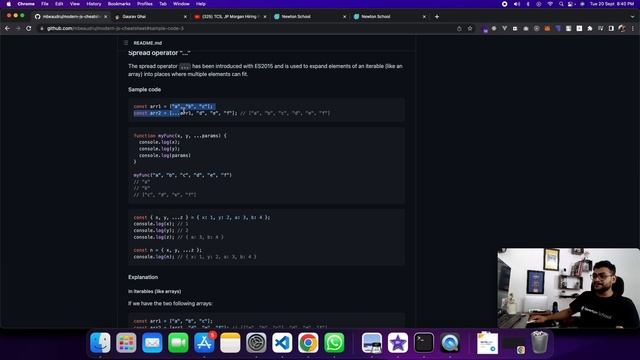Close the GitHub cheatsheet tab
The height and width of the screenshot is (360, 640).
coord(105,17)
